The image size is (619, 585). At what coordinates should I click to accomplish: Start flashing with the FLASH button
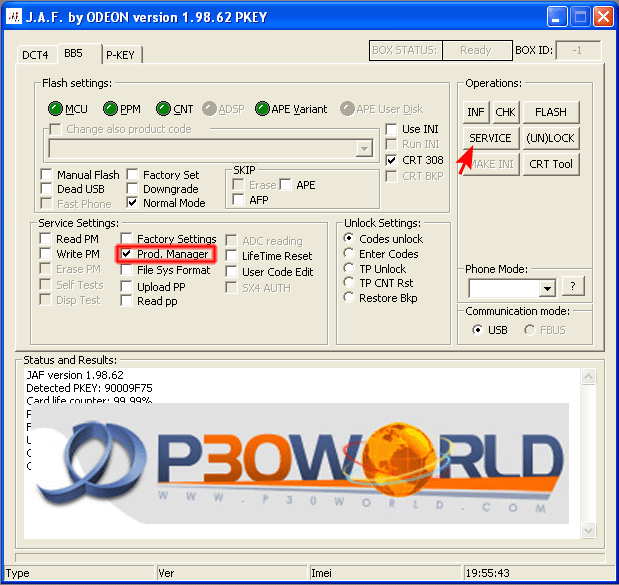point(551,112)
